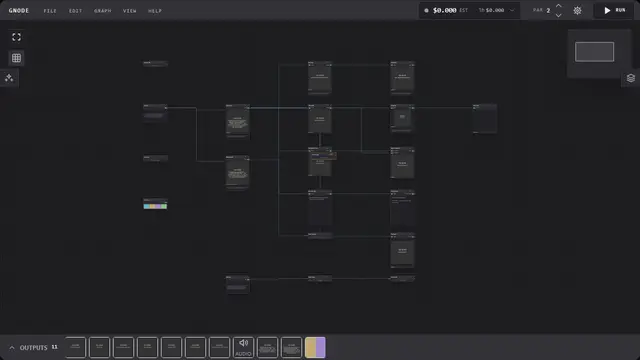Click the minimap viewport rectangle

coord(594,52)
